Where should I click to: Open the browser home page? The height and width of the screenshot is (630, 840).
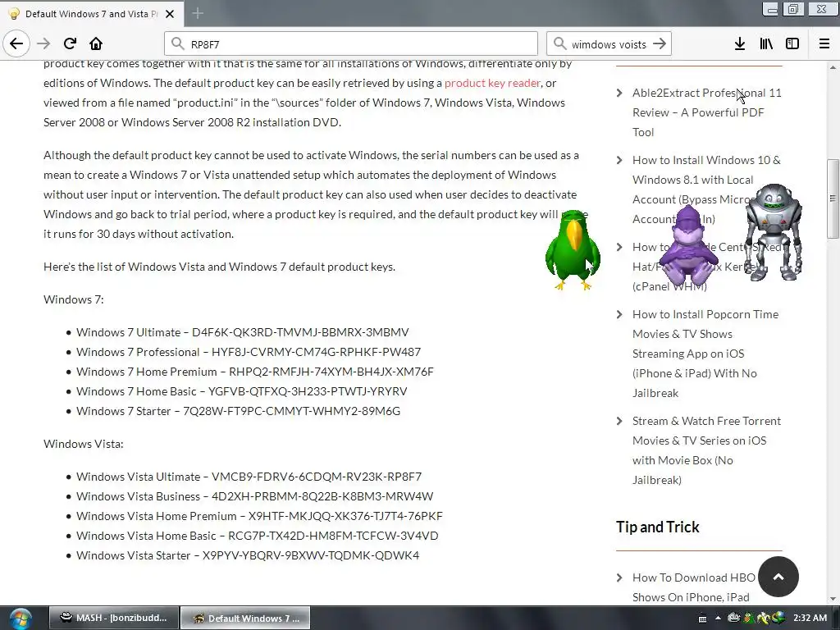[x=96, y=43]
